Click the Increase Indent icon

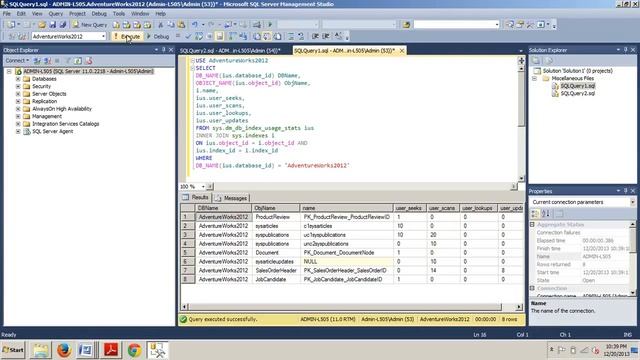pyautogui.click(x=326, y=36)
